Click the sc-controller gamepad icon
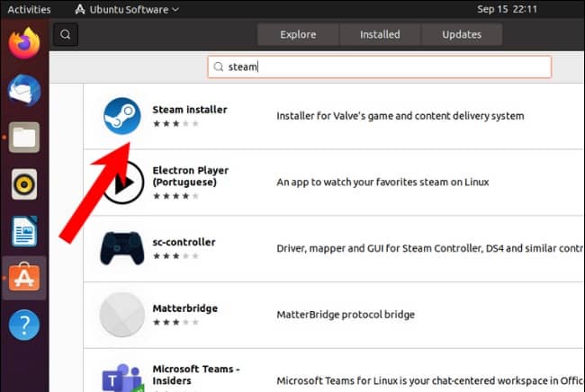Screen dimensions: 585x392 pyautogui.click(x=122, y=248)
